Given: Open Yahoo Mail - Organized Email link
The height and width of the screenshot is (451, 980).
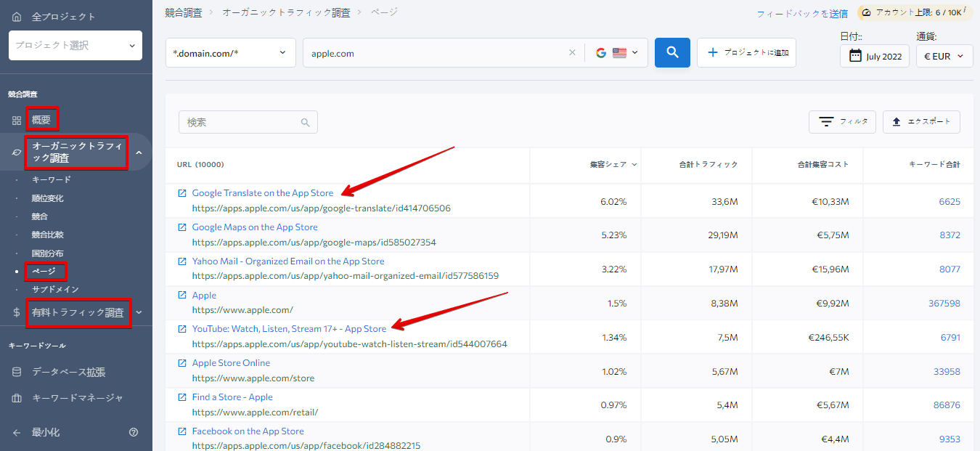Looking at the screenshot, I should [288, 261].
